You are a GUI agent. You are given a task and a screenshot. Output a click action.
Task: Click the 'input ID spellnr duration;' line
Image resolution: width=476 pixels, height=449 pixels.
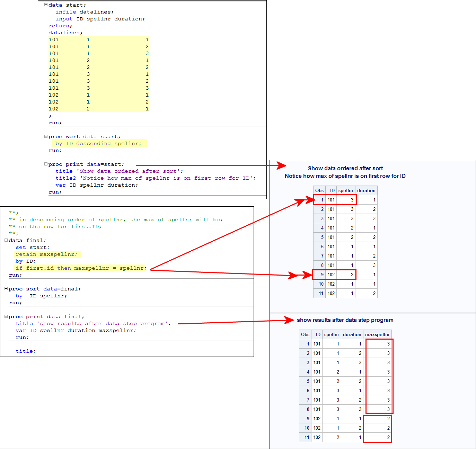(100, 19)
